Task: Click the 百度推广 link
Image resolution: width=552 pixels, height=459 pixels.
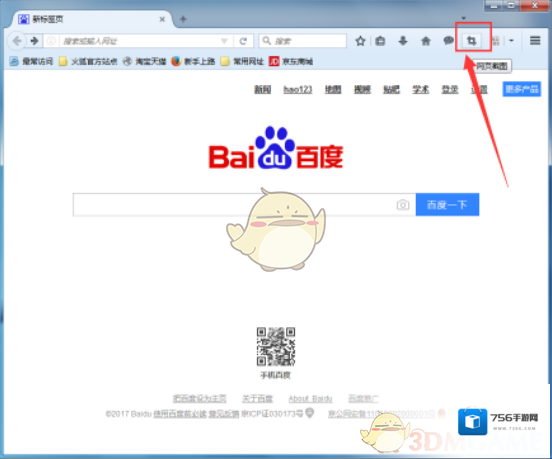Action: [x=363, y=398]
